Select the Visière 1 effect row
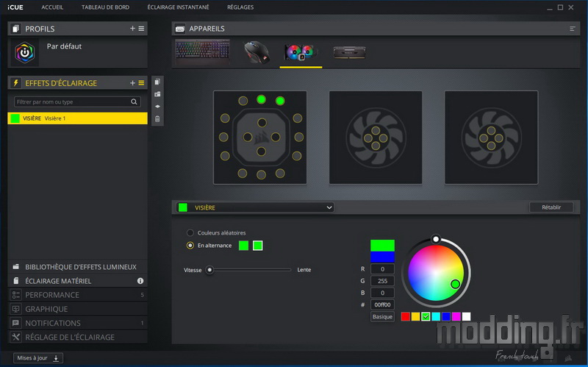The height and width of the screenshot is (367, 588). click(78, 118)
